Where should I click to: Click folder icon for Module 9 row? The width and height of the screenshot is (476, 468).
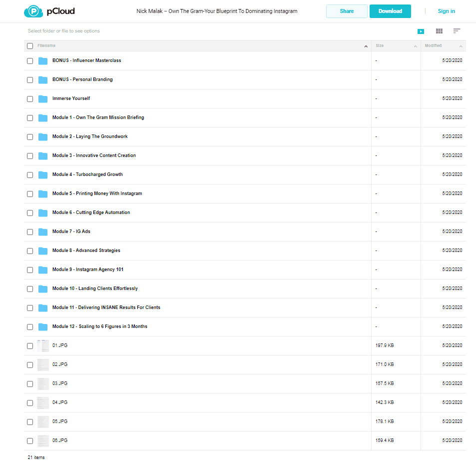click(x=43, y=269)
